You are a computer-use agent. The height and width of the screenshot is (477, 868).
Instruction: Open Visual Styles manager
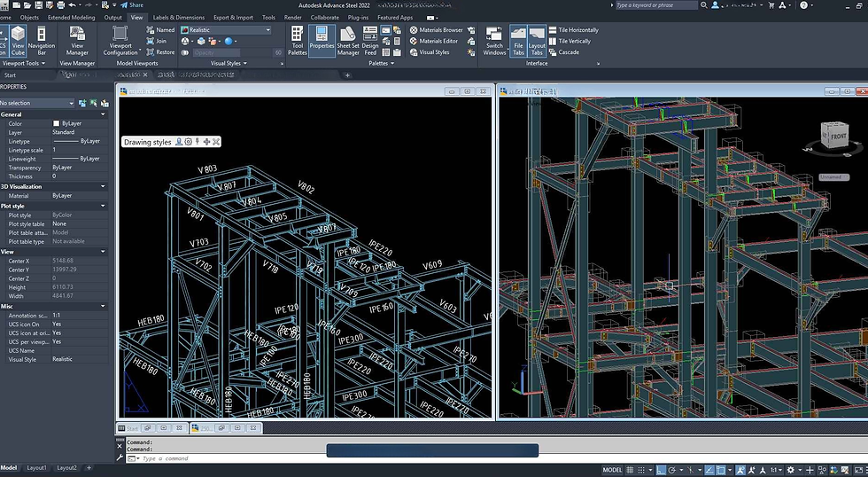click(430, 52)
